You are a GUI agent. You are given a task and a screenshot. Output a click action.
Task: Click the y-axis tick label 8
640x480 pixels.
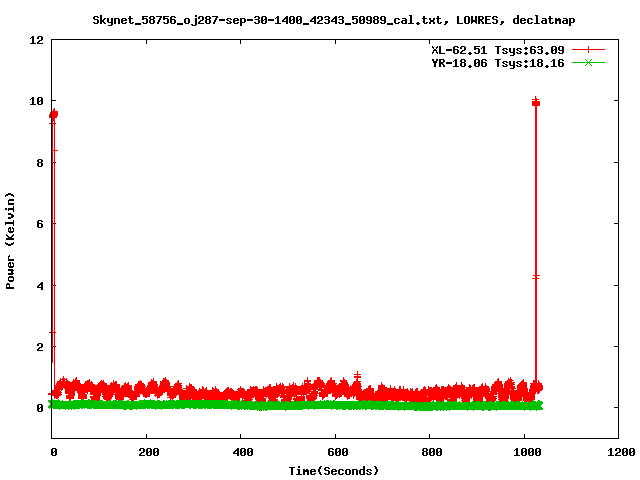(x=40, y=163)
